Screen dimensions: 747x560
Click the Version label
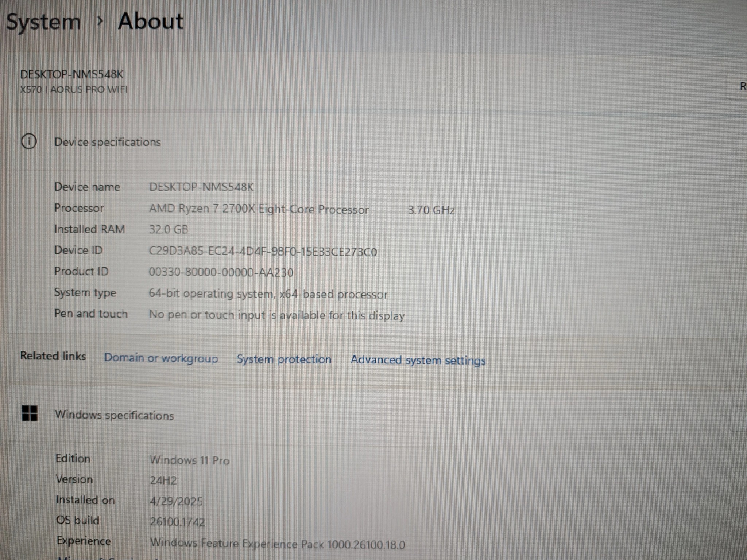(74, 479)
